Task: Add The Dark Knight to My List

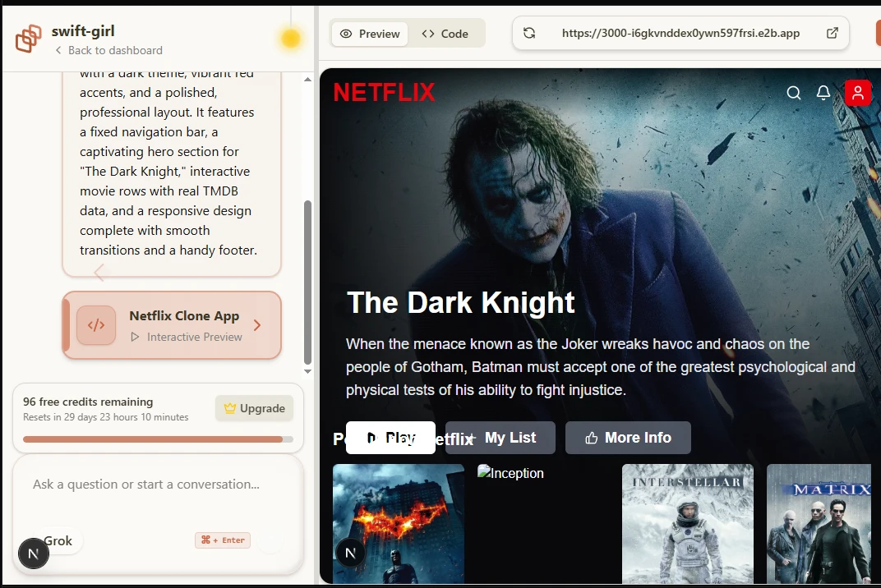Action: pyautogui.click(x=500, y=438)
